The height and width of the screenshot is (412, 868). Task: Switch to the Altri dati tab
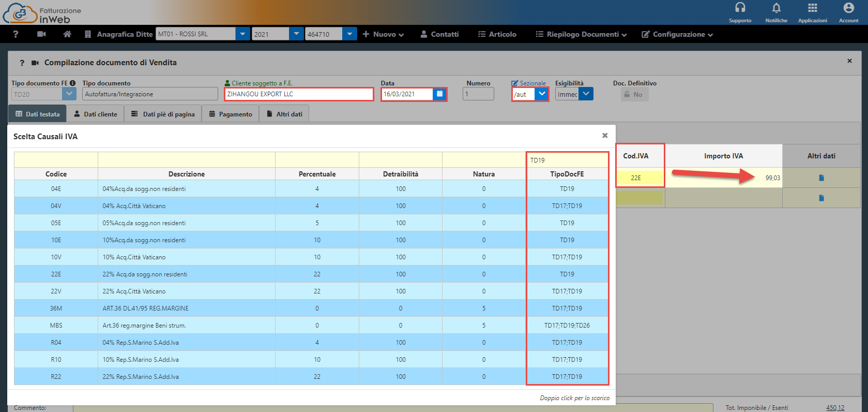coord(284,114)
